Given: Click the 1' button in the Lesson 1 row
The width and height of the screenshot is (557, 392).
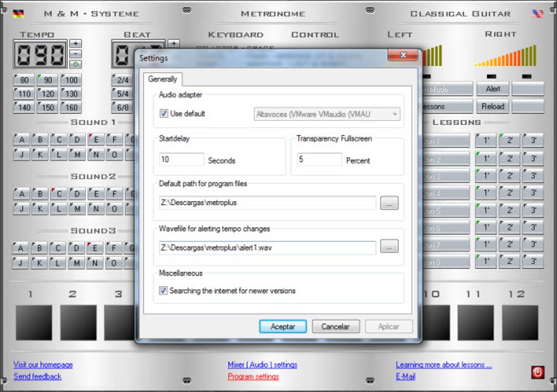Looking at the screenshot, I should pos(485,141).
